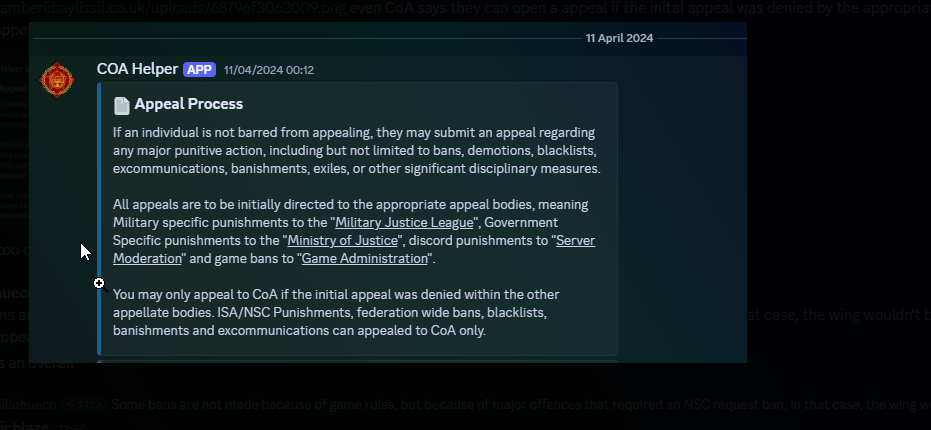Click the 11 April 2024 date divider
Image resolution: width=931 pixels, height=430 pixels.
tap(619, 38)
